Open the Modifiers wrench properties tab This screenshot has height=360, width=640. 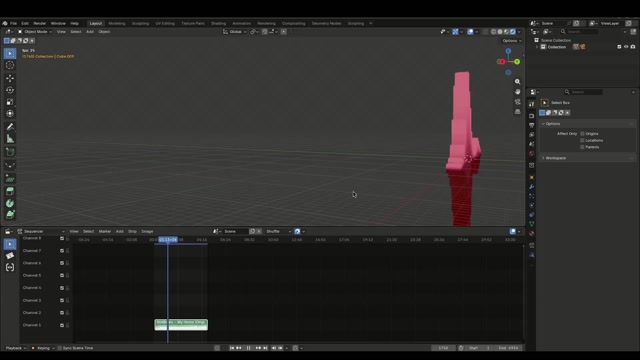[531, 187]
